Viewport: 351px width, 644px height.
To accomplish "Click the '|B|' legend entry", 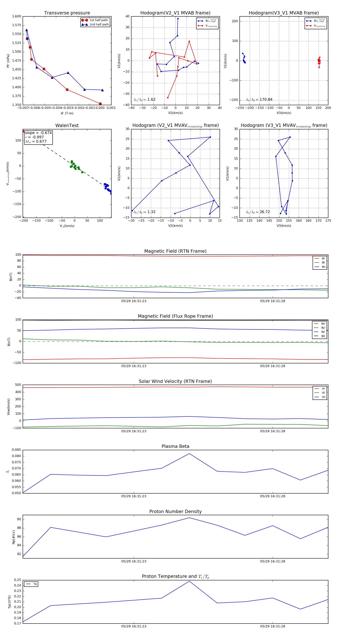I will [320, 336].
